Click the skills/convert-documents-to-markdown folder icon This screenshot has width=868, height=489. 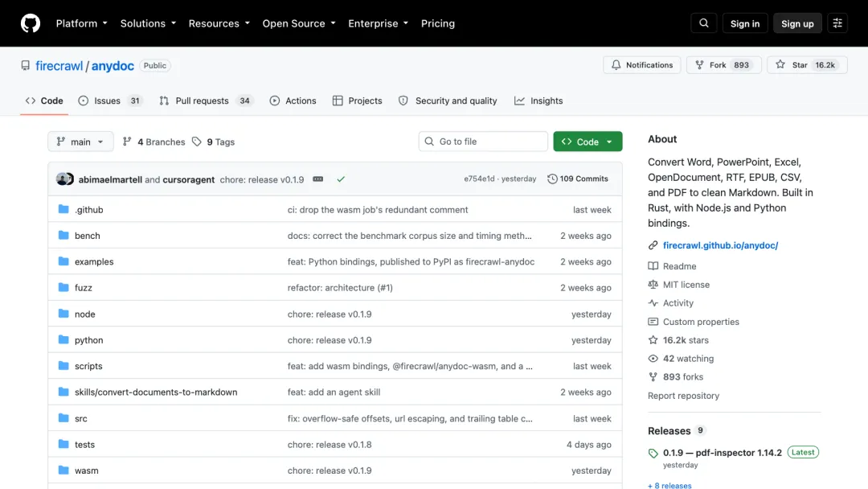(x=63, y=392)
